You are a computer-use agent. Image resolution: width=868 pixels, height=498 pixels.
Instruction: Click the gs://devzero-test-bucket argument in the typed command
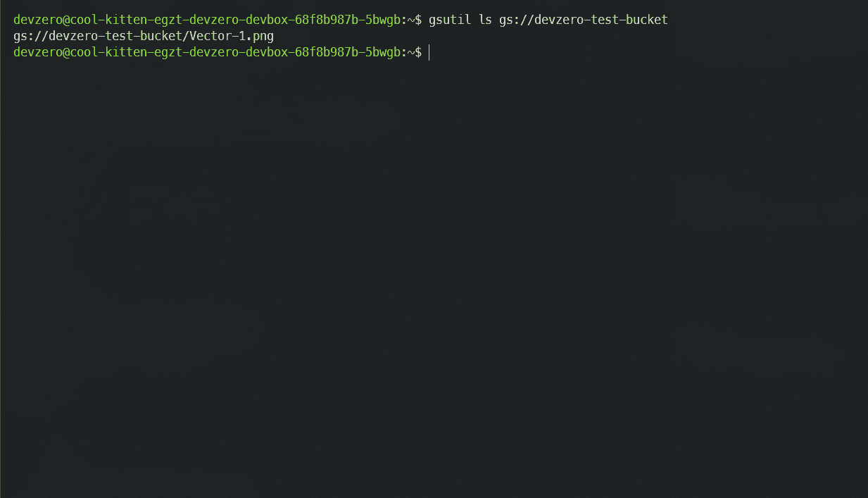tap(584, 20)
